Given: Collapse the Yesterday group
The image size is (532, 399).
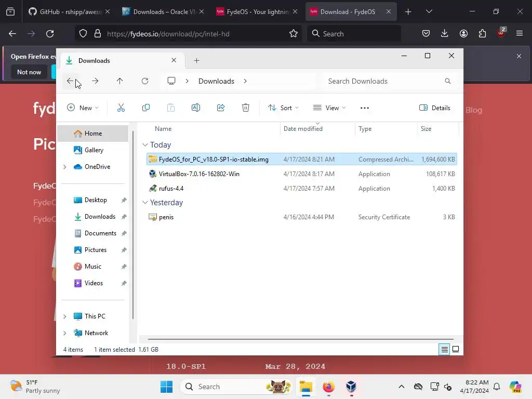Looking at the screenshot, I should pos(145,203).
